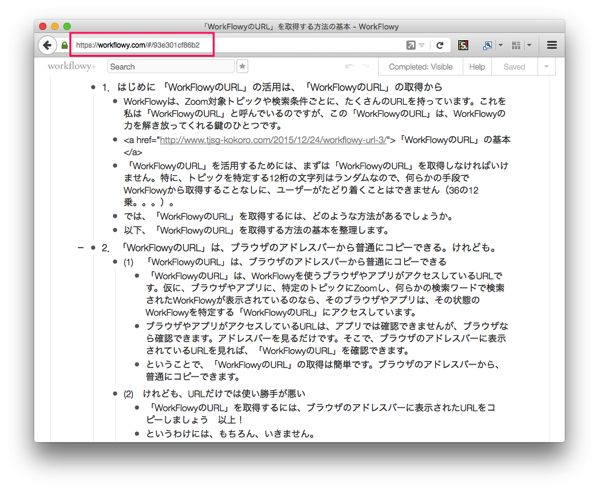Screen dimensions: 599x491
Task: Click the grid extension icon in toolbar
Action: (516, 45)
